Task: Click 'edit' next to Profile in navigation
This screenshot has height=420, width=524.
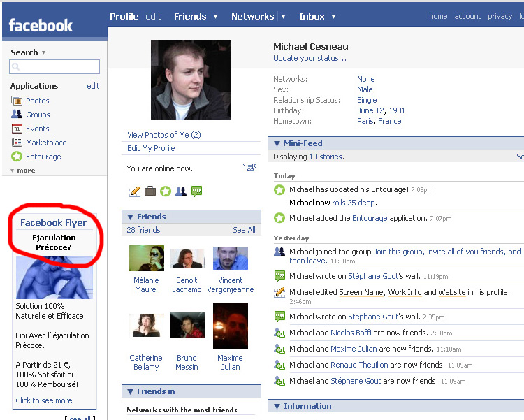Action: [x=153, y=16]
